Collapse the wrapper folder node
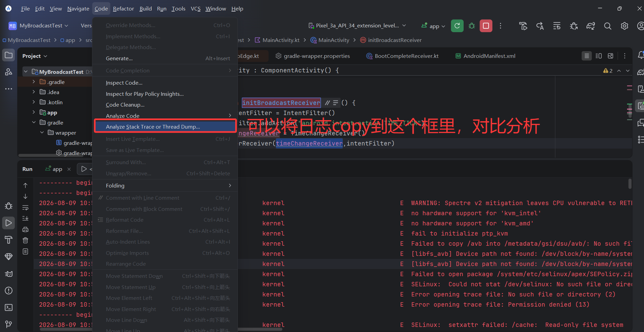Screen dimensions: 644x332 point(42,133)
